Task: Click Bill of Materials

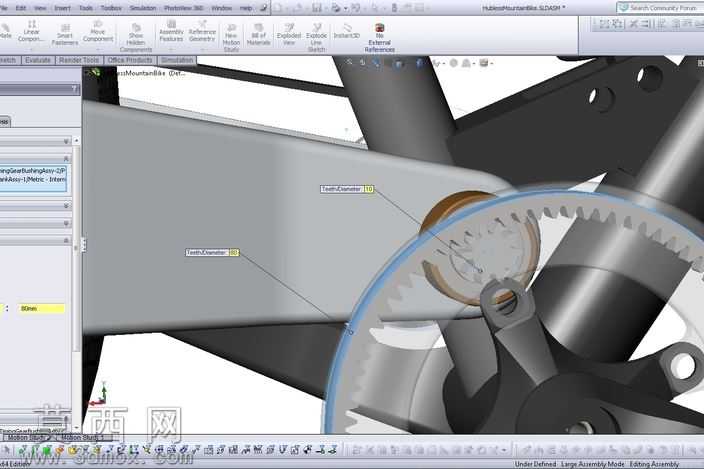Action: click(259, 35)
